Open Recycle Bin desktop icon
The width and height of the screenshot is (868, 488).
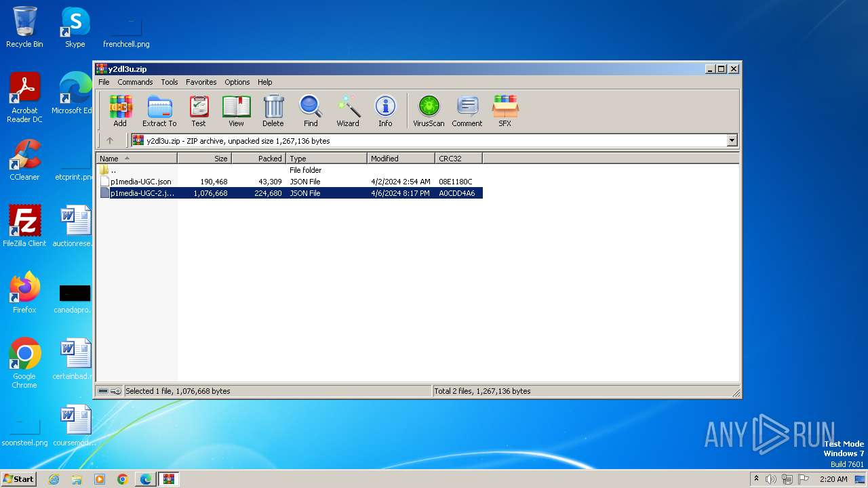[24, 27]
